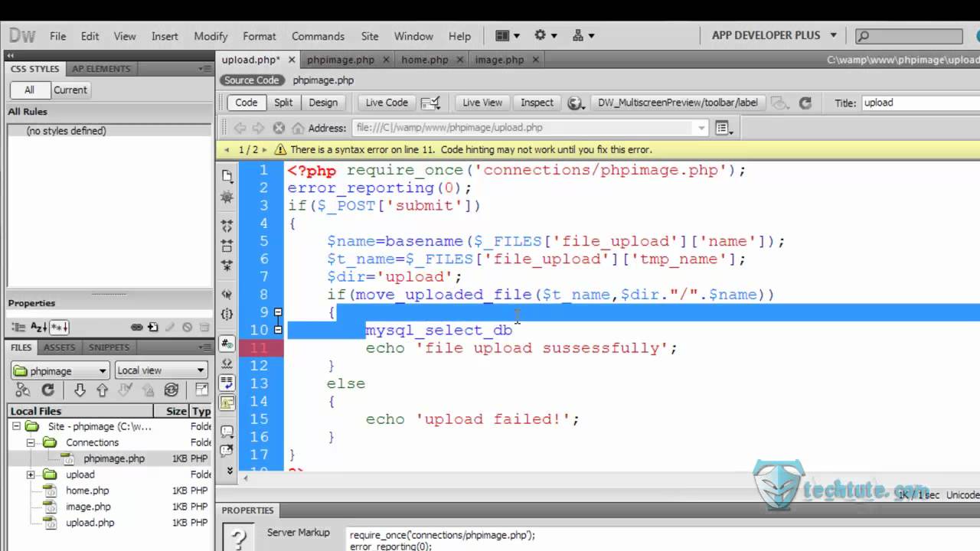Open APP DEVELOPER PLUS workspace dropdown

(x=773, y=35)
